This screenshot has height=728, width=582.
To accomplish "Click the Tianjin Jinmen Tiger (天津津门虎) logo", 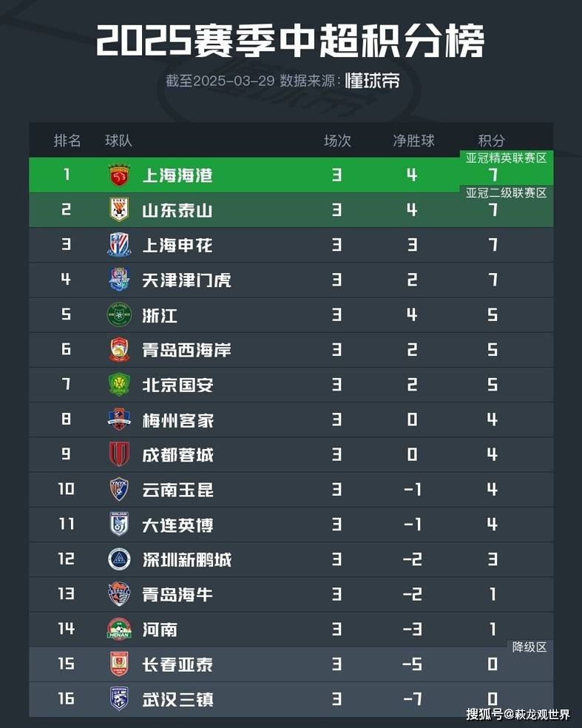I will [x=119, y=280].
